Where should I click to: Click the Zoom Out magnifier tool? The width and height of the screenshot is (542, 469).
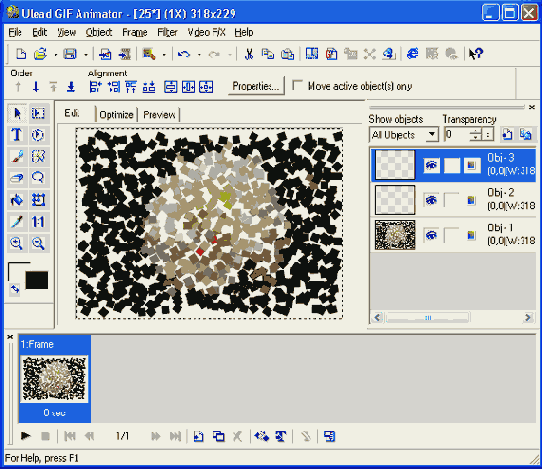[38, 243]
